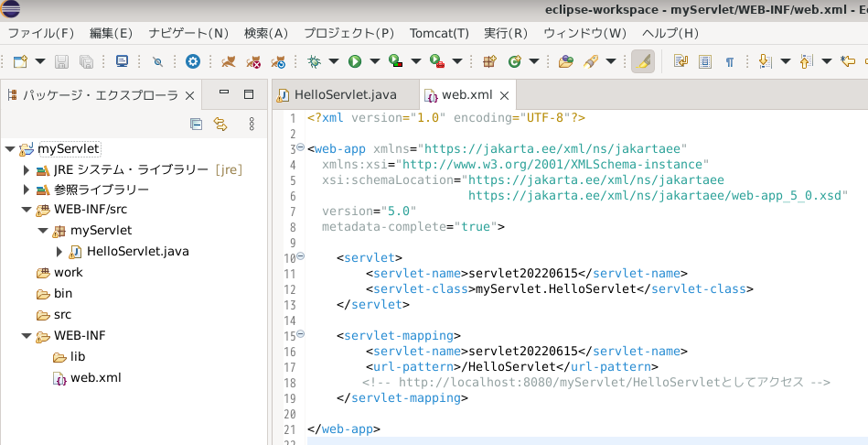Switch to the HelloServlet.java editor tab
The image size is (868, 445).
[345, 94]
